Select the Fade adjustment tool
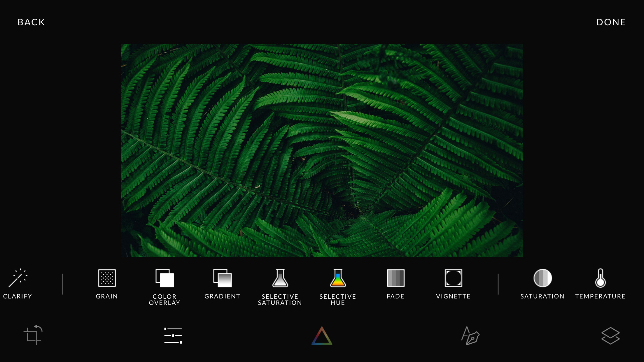This screenshot has width=644, height=362. [395, 278]
